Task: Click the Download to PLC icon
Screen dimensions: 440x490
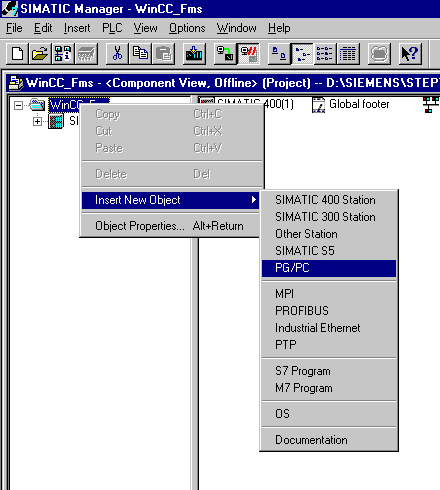Action: point(194,54)
